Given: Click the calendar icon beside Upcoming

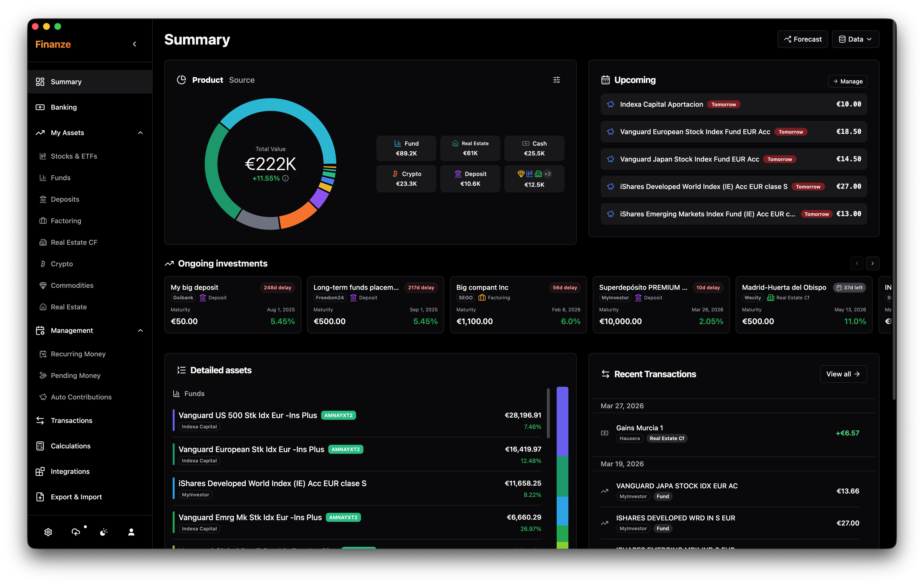Looking at the screenshot, I should pyautogui.click(x=605, y=80).
